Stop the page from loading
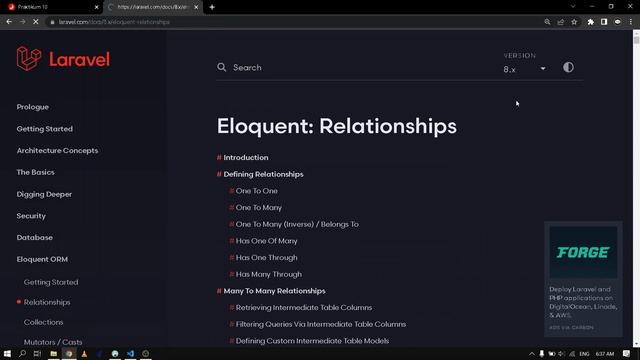640x360 pixels. [36, 22]
